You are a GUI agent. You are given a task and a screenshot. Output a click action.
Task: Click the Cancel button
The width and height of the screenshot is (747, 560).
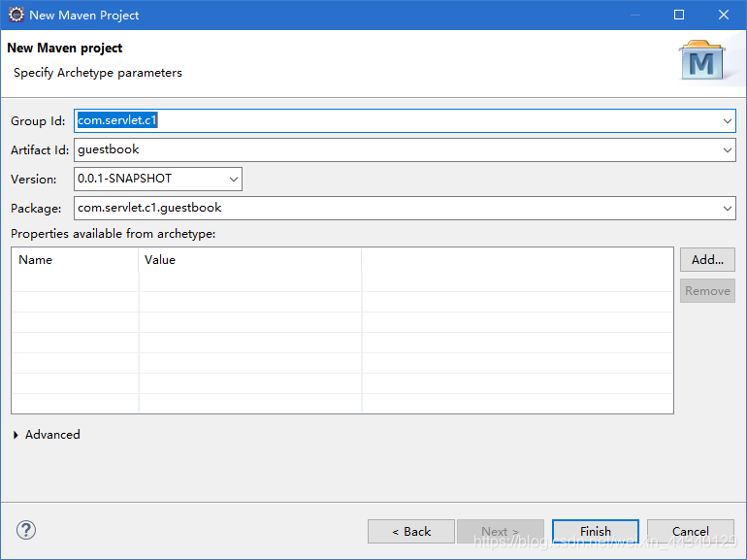coord(691,532)
